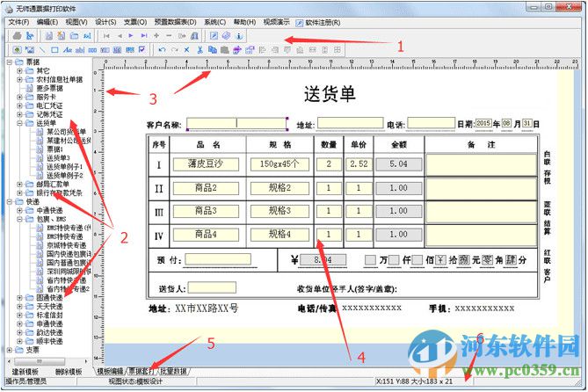Open the 预置数据表(D) menu

pos(176,22)
